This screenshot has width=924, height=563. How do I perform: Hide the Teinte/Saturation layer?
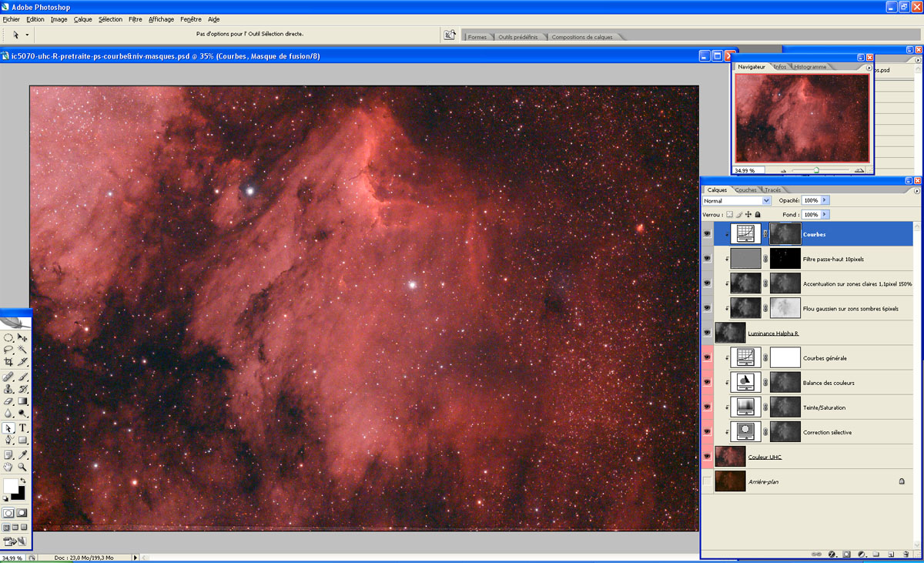(x=707, y=407)
